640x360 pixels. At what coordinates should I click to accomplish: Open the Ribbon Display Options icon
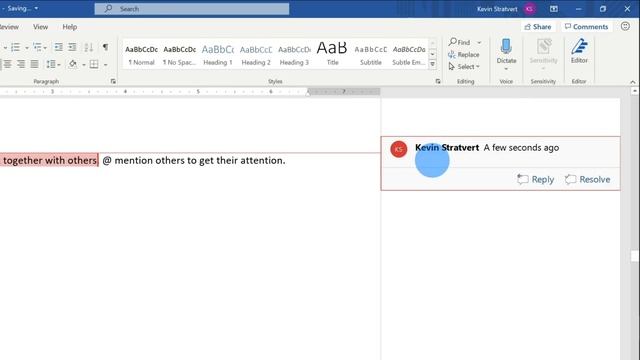tap(553, 9)
